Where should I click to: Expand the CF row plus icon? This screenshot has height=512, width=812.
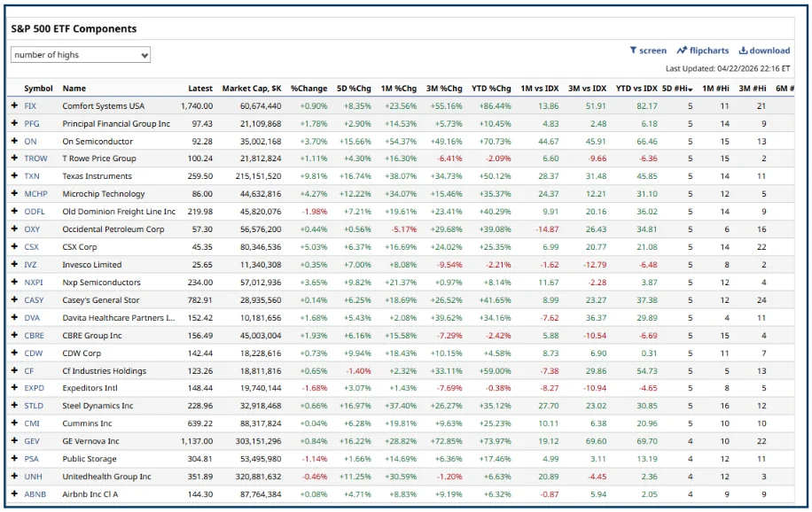coord(14,370)
